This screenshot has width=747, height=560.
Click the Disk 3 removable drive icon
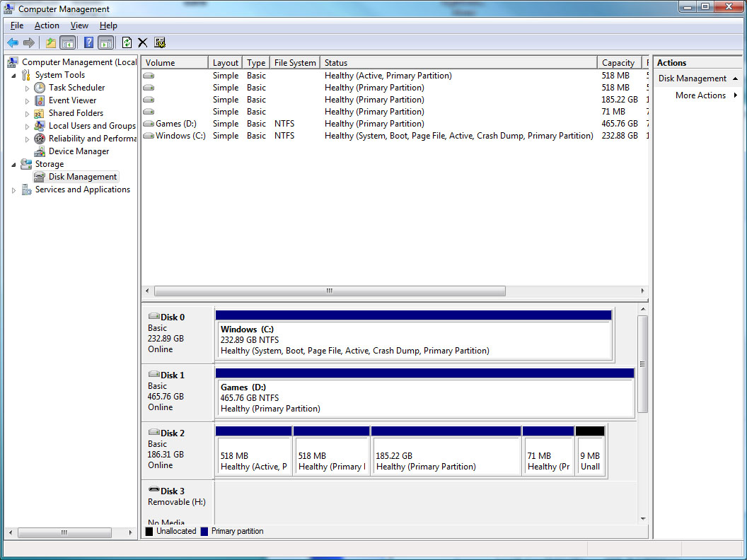[154, 489]
